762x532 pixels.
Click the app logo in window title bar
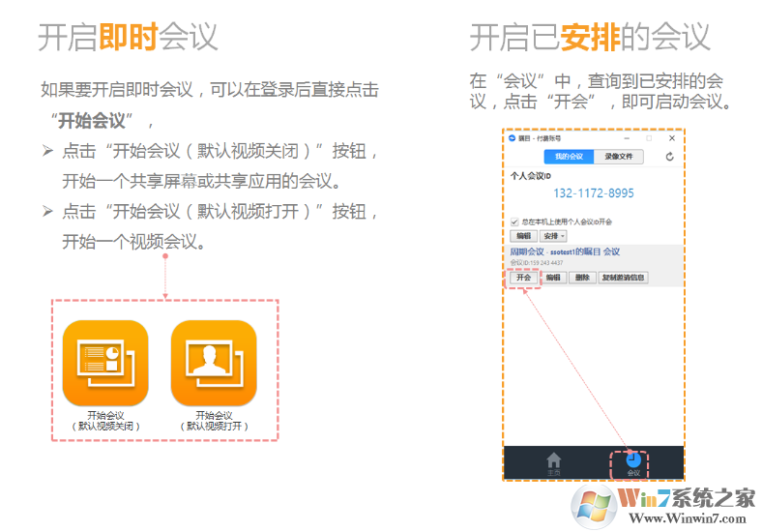(512, 138)
